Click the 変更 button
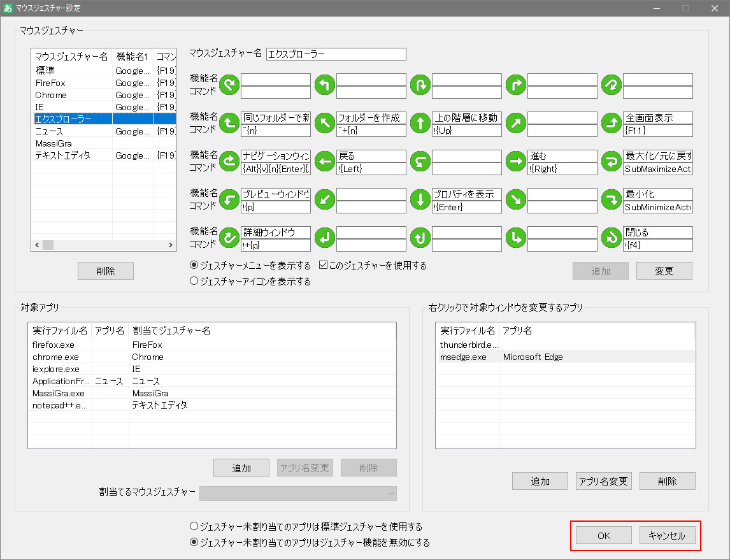The height and width of the screenshot is (560, 730). pos(664,270)
